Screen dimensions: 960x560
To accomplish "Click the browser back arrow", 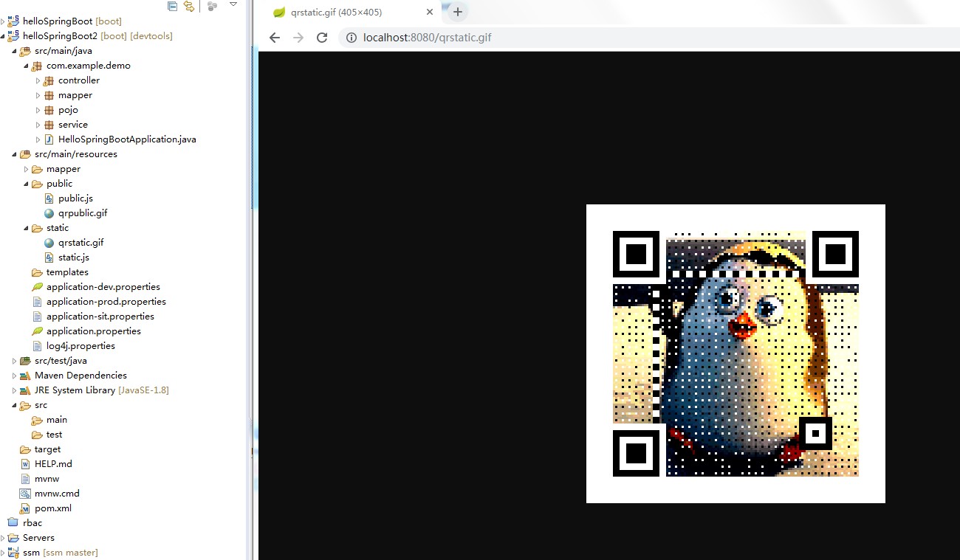I will [x=275, y=38].
